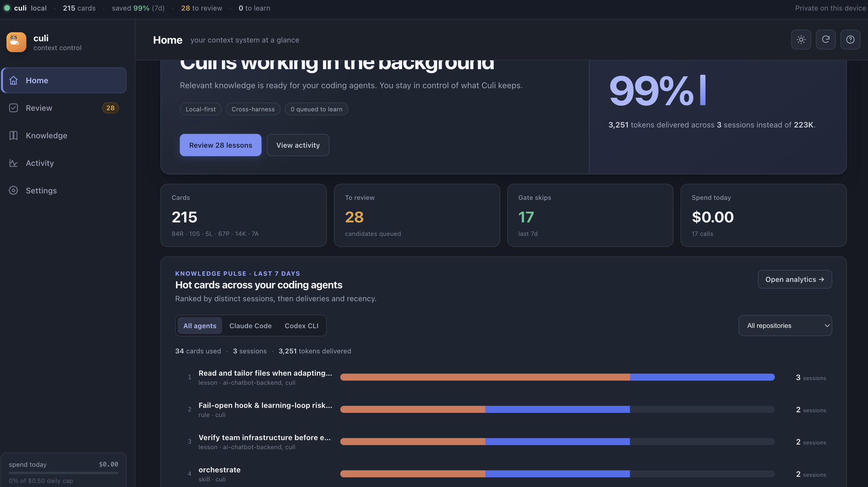
Task: Click 'Hot cards across your coding agents' heading
Action: [259, 285]
